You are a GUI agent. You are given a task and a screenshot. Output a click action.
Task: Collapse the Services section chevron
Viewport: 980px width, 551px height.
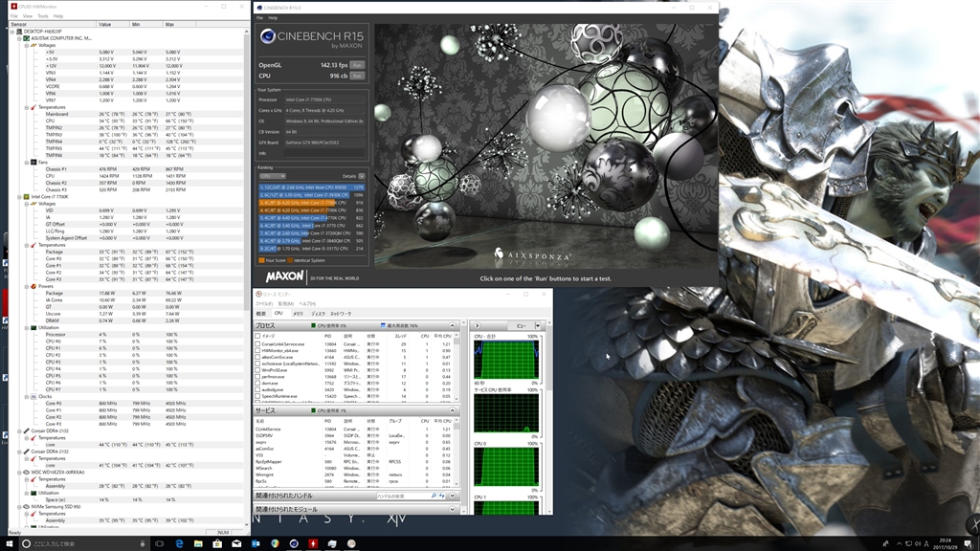coord(454,410)
